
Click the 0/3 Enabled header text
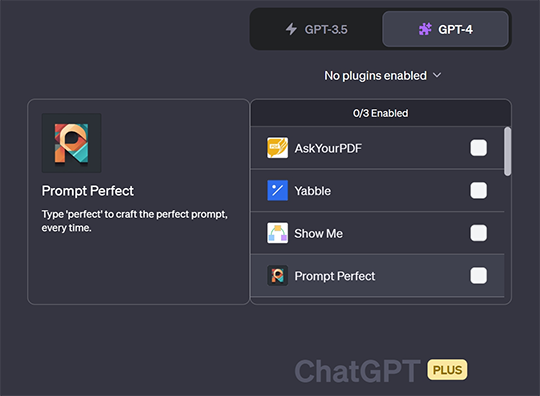tap(381, 113)
